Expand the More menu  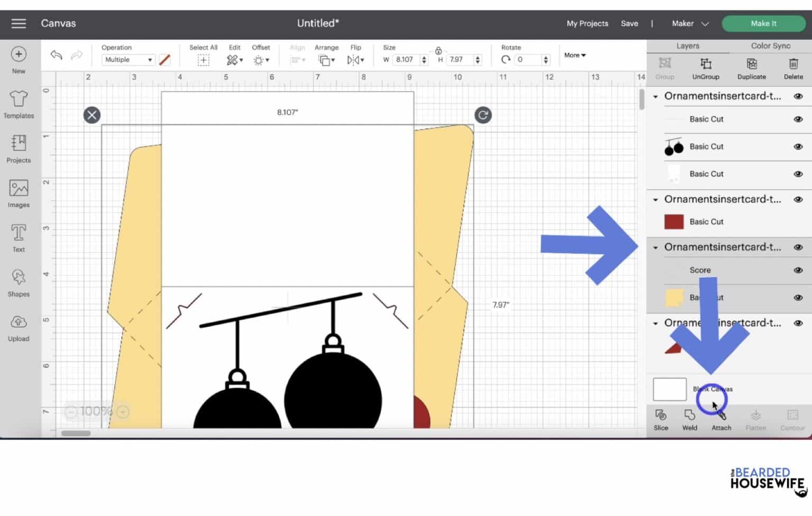click(x=575, y=55)
